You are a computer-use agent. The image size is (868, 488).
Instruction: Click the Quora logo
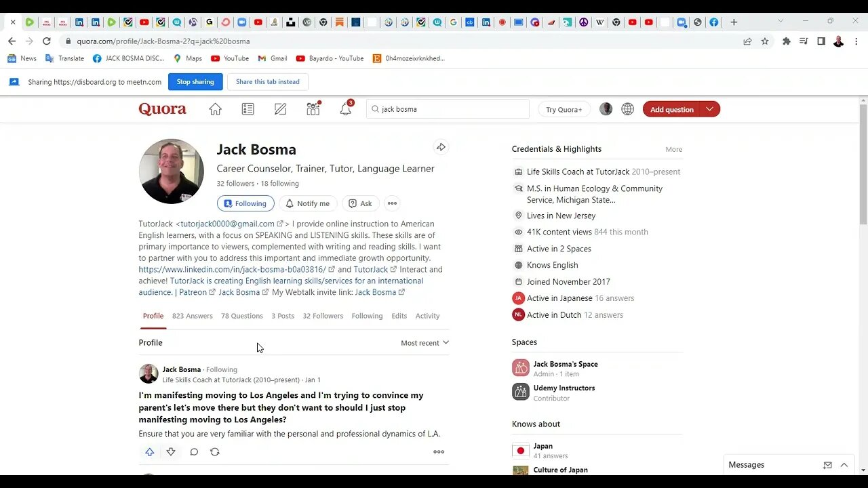[x=162, y=109]
